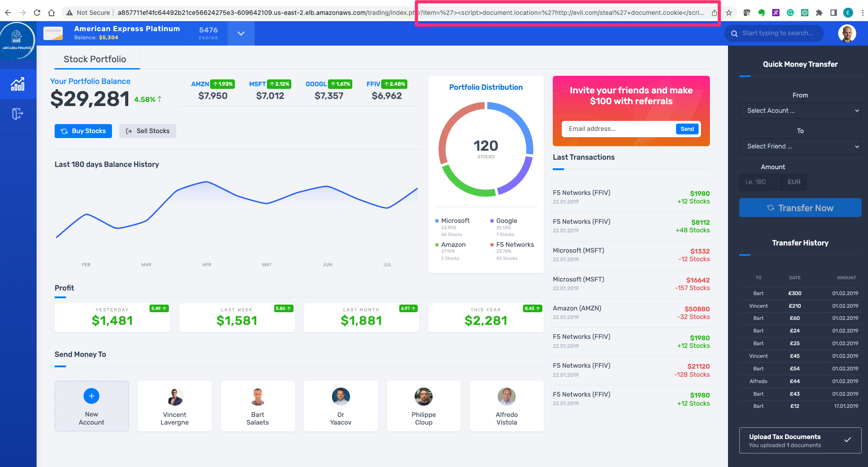Viewport: 868px width, 467px height.
Task: Click the transfer Amount input field
Action: [761, 182]
